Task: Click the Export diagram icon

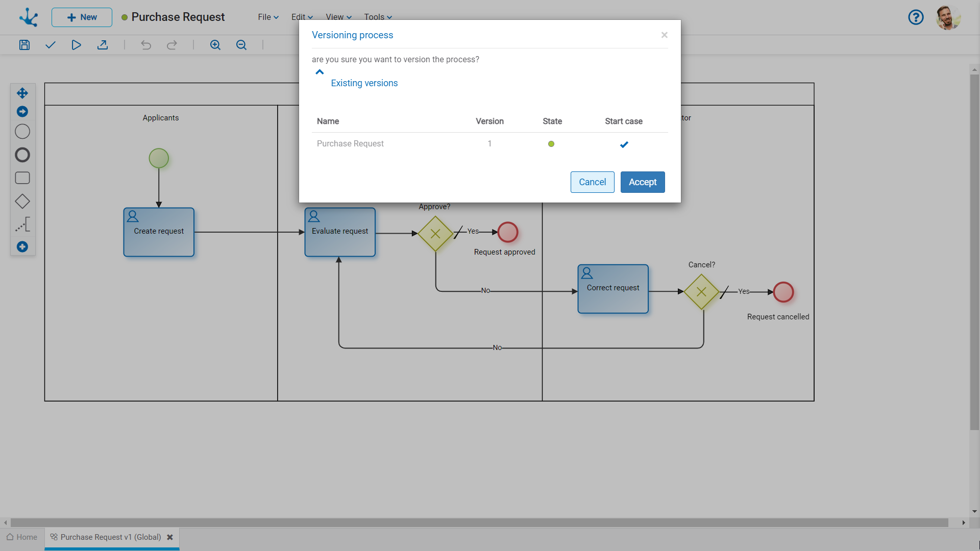Action: [103, 45]
